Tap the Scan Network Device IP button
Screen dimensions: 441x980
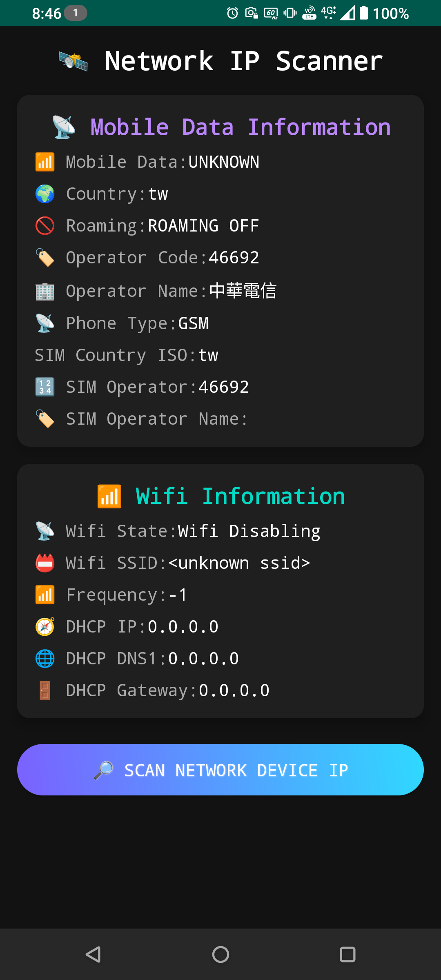click(x=220, y=770)
